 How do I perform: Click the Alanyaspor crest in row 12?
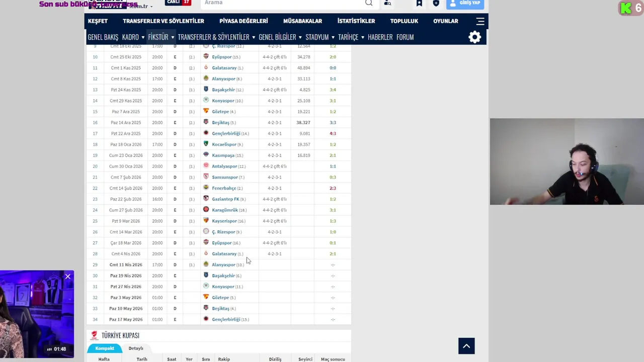tap(206, 78)
